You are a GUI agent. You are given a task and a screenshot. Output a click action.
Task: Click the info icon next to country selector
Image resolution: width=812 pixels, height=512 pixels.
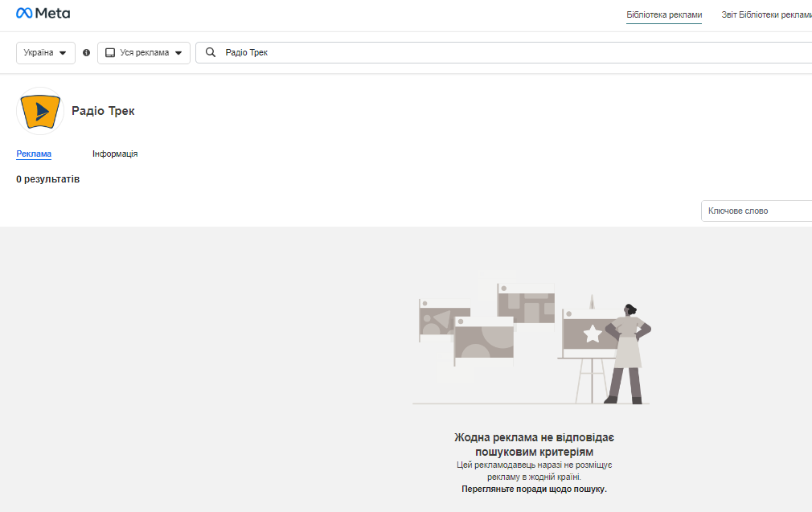87,53
